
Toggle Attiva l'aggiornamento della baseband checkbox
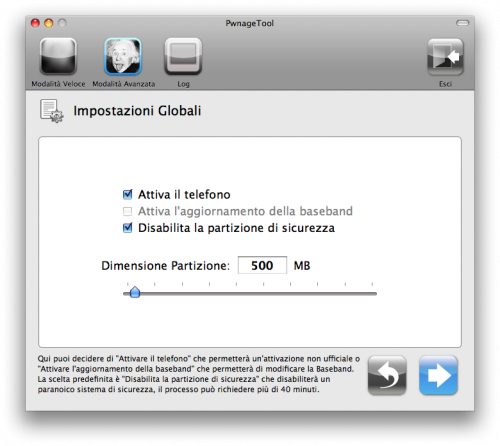click(x=127, y=211)
